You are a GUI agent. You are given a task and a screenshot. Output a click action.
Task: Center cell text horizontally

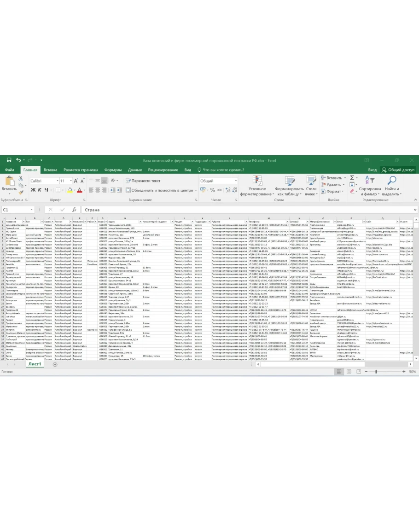click(x=98, y=190)
